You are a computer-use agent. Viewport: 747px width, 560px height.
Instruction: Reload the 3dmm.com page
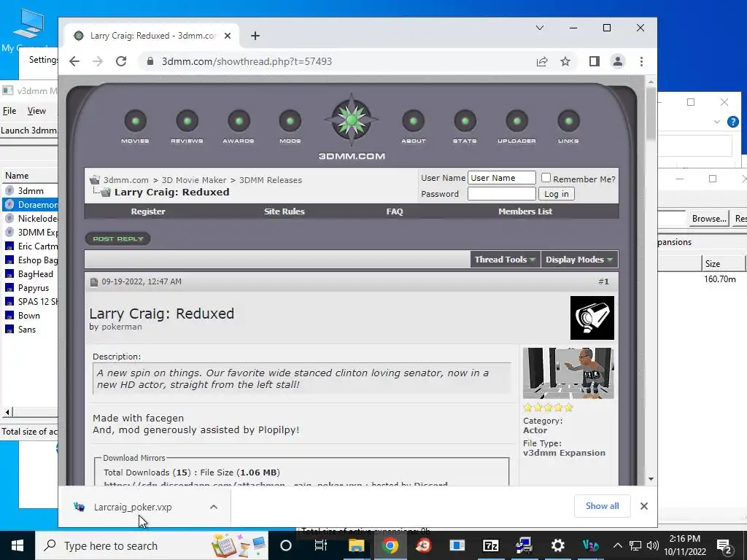pos(121,61)
